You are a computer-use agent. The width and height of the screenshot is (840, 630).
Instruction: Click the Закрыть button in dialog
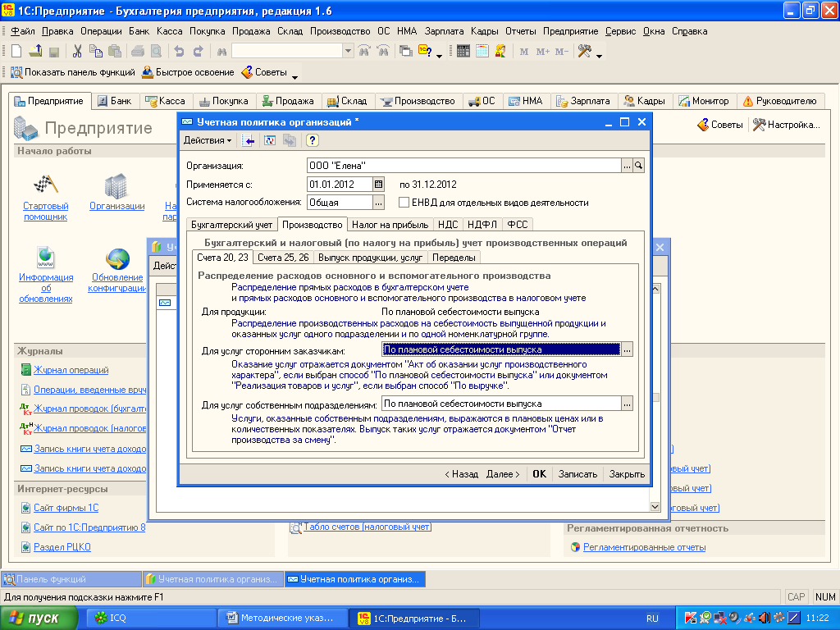pos(627,474)
